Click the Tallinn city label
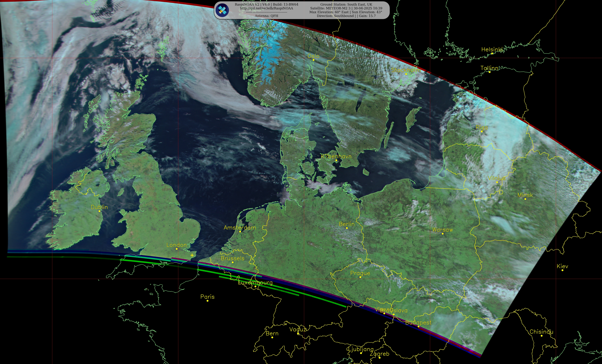 (489, 68)
